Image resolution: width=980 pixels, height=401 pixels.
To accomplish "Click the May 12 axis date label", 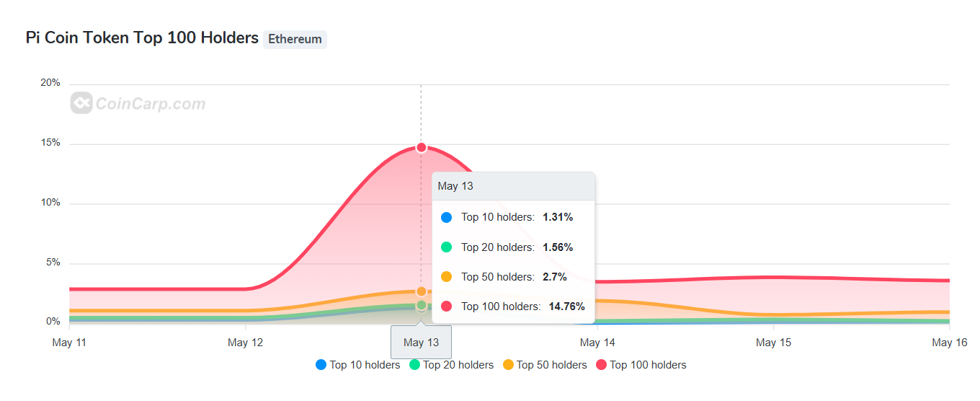I will click(x=246, y=343).
